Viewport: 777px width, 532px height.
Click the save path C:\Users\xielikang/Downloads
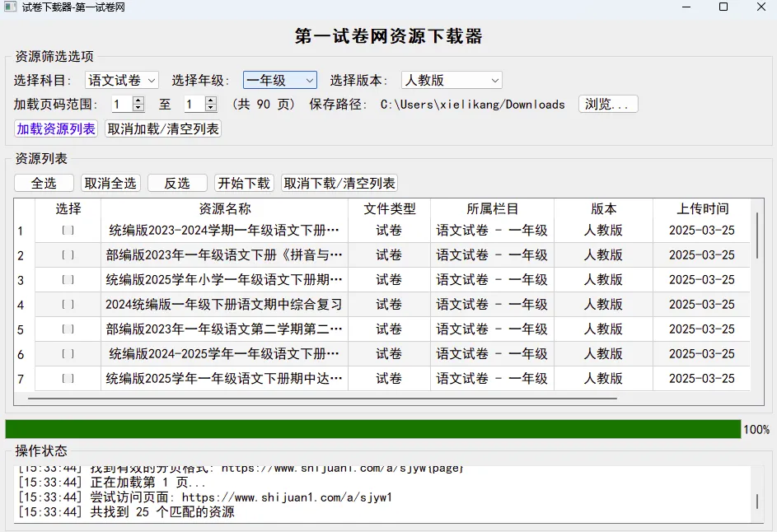(x=473, y=105)
